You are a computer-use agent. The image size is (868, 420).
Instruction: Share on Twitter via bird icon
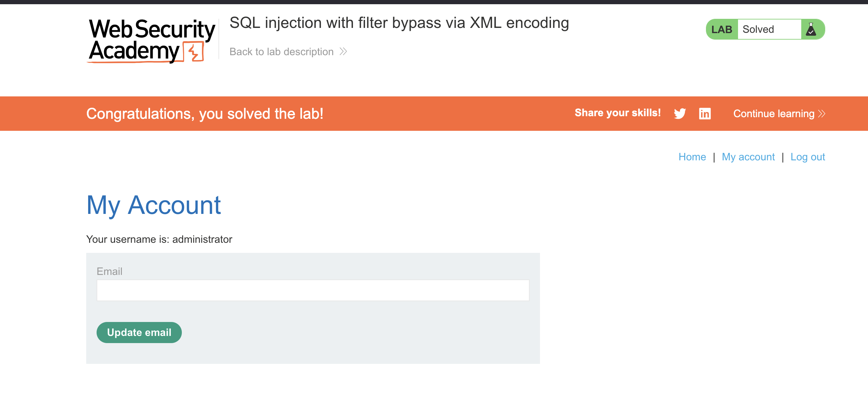(680, 114)
